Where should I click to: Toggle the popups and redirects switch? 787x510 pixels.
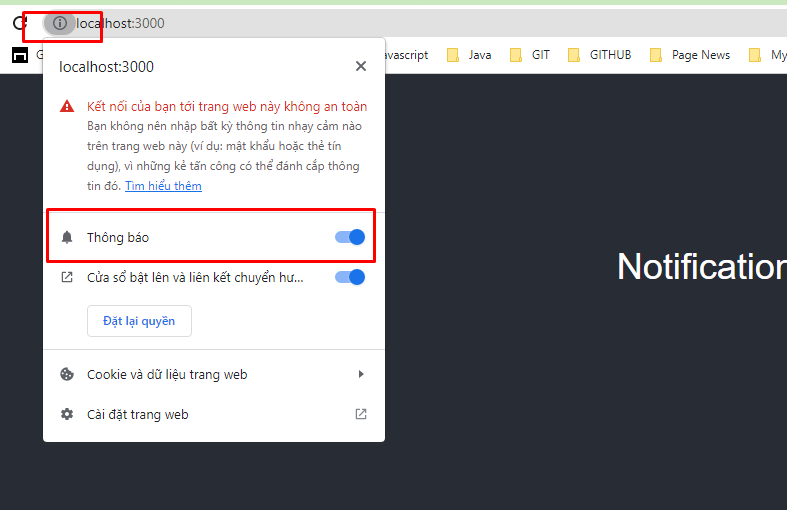[350, 277]
